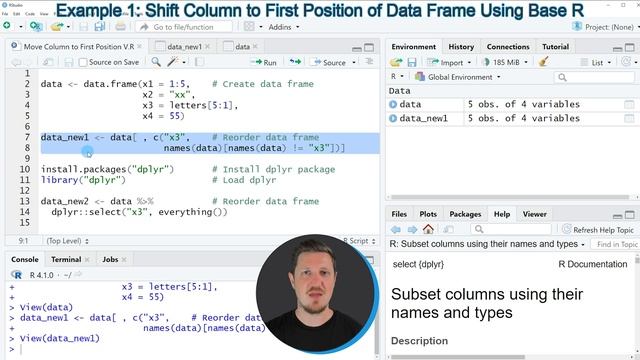The height and width of the screenshot is (360, 640).
Task: Switch to the Plots tab
Action: (428, 214)
